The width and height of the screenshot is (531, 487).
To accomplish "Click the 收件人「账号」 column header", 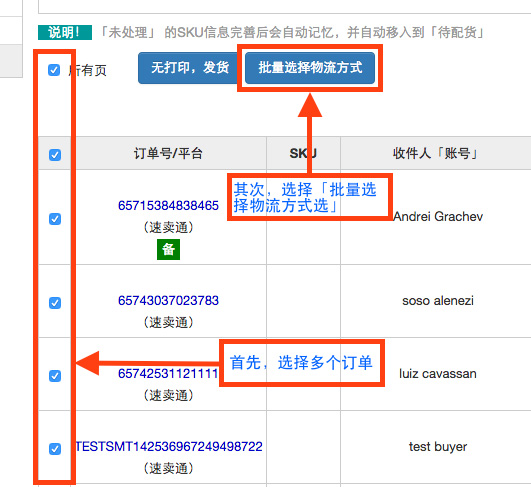I will (436, 153).
